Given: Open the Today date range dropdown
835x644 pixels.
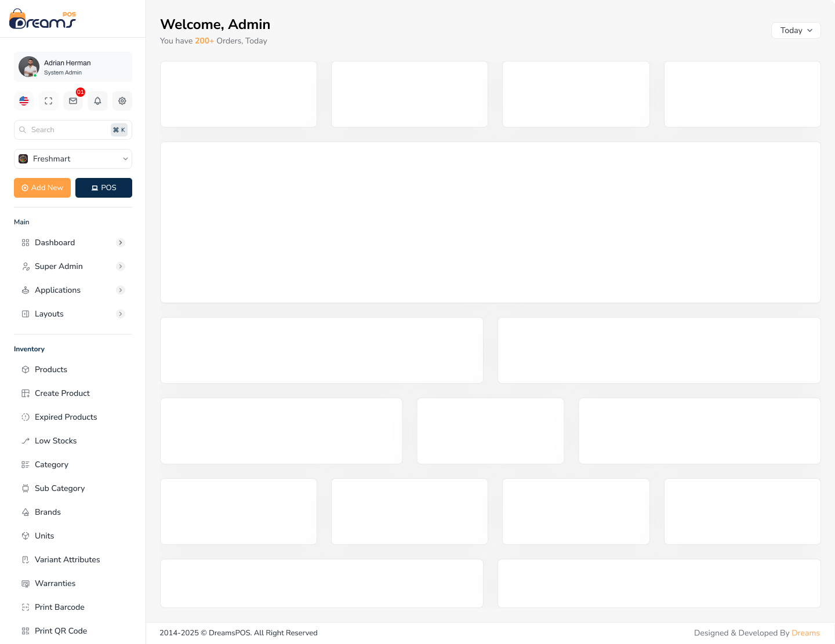Looking at the screenshot, I should (796, 31).
